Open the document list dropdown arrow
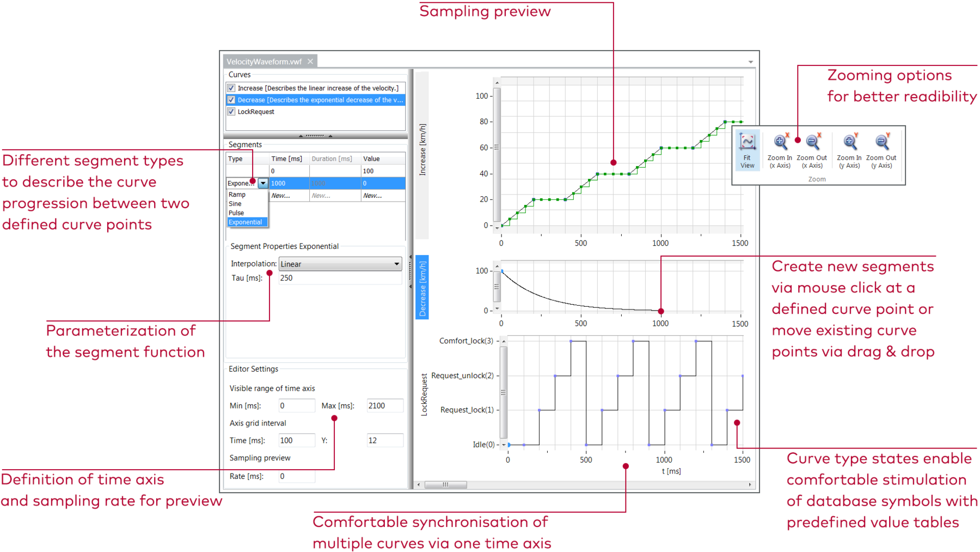The width and height of the screenshot is (980, 552). point(751,62)
